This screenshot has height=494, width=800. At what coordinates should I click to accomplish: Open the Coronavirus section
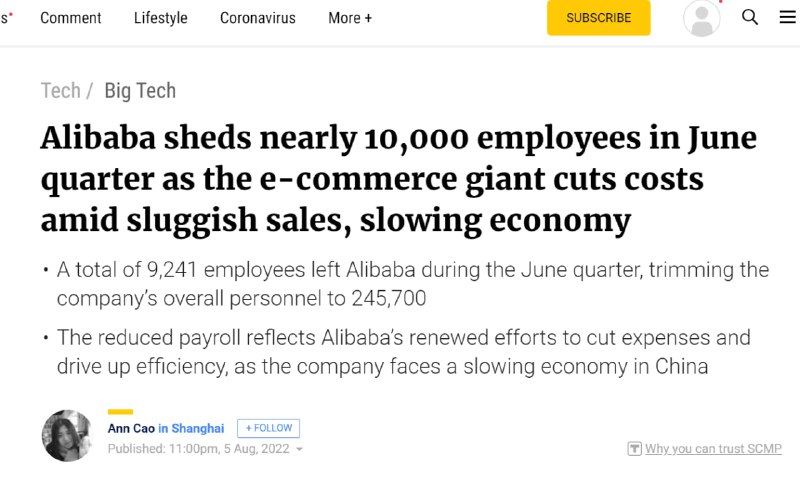click(259, 18)
